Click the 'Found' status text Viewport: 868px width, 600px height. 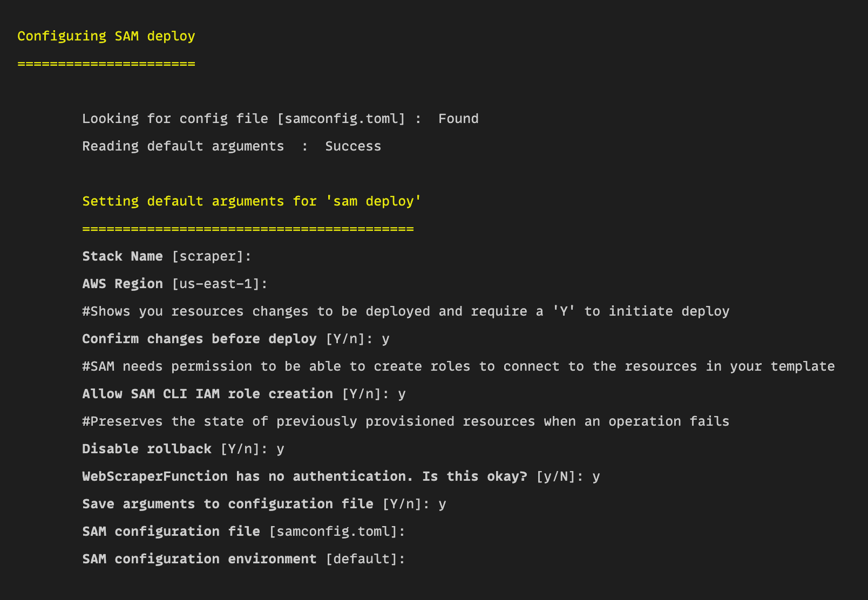pyautogui.click(x=458, y=118)
